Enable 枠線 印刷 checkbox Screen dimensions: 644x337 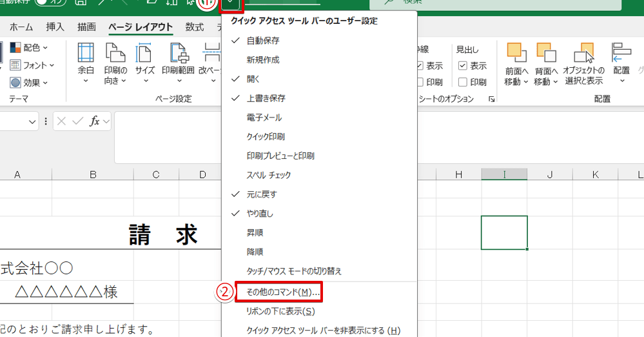pos(420,82)
